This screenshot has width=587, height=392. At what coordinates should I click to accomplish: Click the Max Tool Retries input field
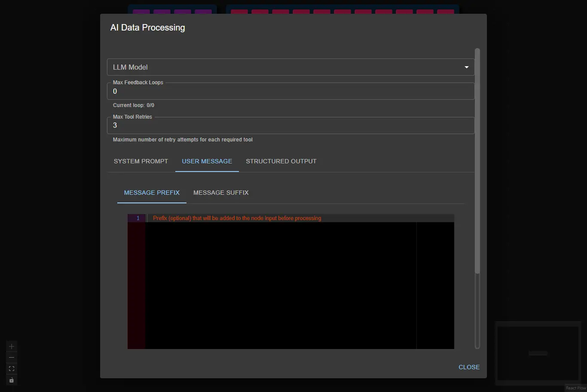pos(290,125)
